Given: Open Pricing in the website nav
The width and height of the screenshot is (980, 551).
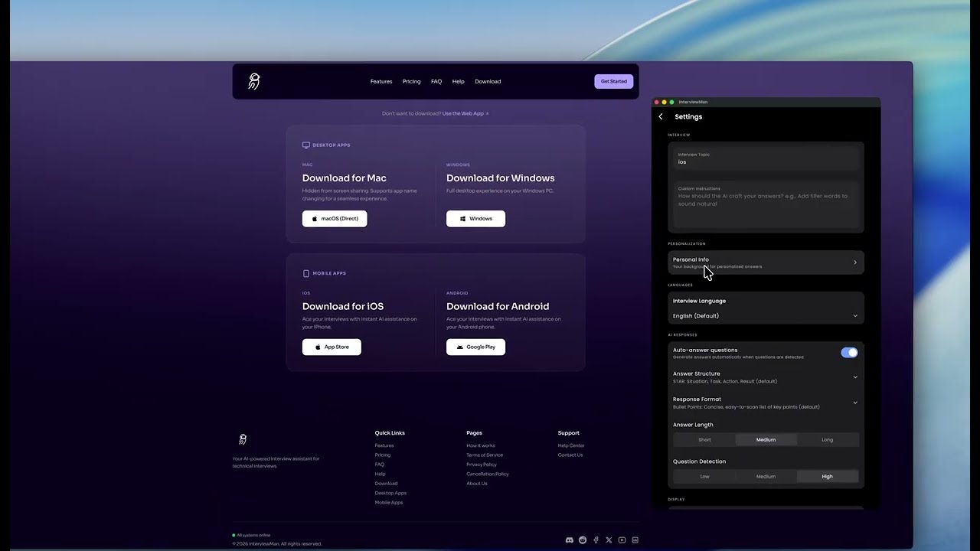Looking at the screenshot, I should pos(412,81).
